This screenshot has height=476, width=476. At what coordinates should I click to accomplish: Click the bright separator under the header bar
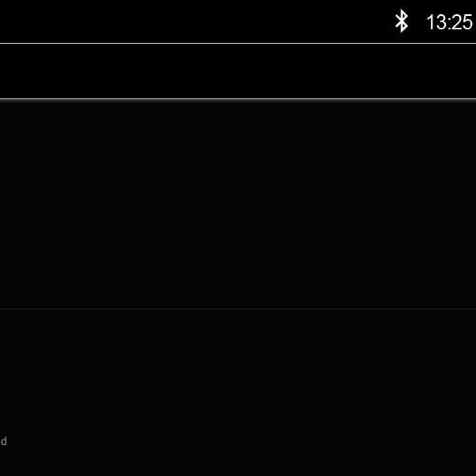238,99
